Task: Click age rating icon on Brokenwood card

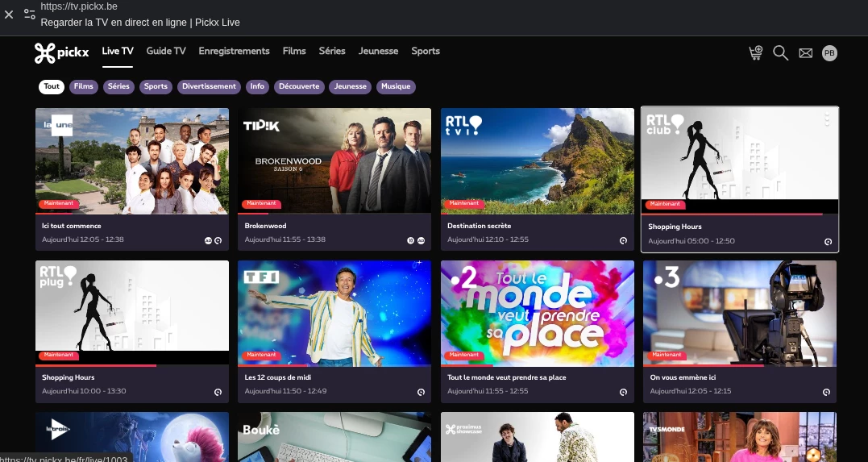Action: [x=411, y=240]
